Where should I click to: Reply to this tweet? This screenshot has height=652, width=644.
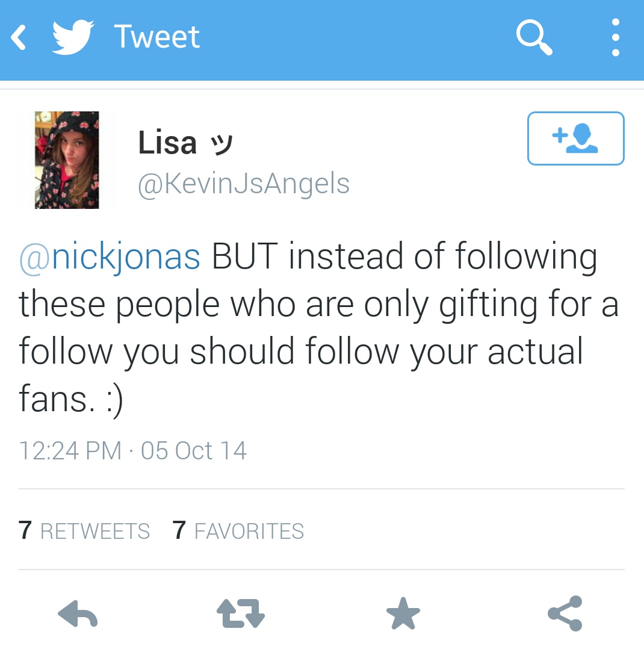coord(78,613)
